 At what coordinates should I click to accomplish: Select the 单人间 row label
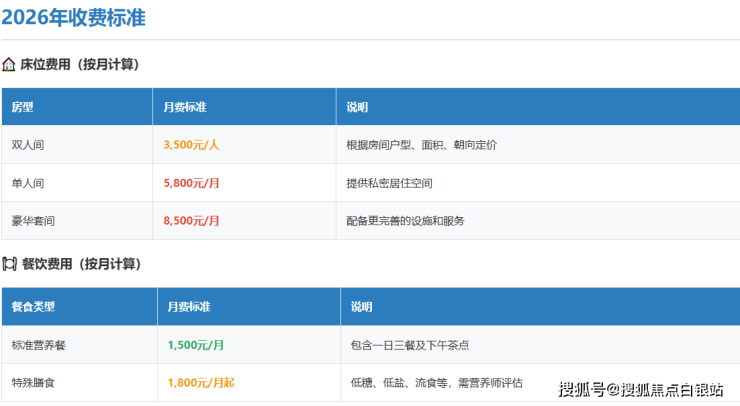28,183
